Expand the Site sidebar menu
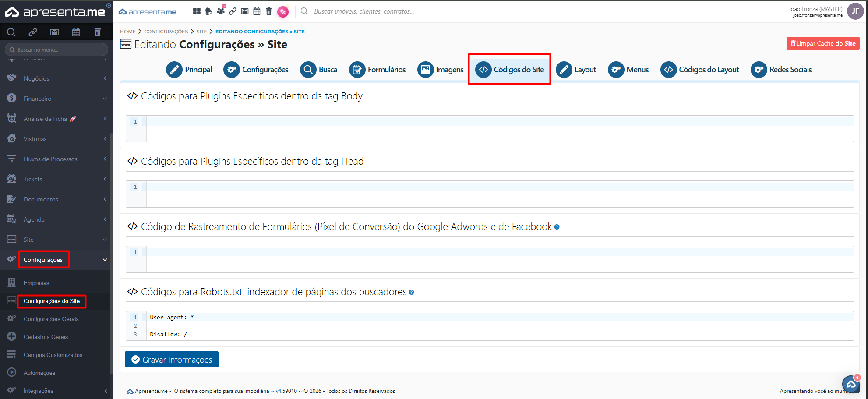The width and height of the screenshot is (868, 399). point(56,240)
